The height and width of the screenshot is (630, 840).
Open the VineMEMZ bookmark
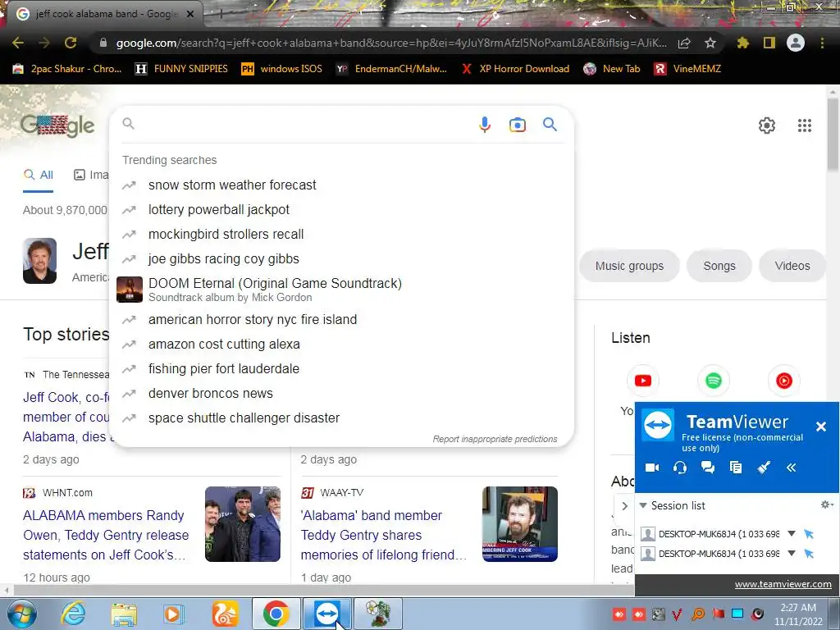687,69
